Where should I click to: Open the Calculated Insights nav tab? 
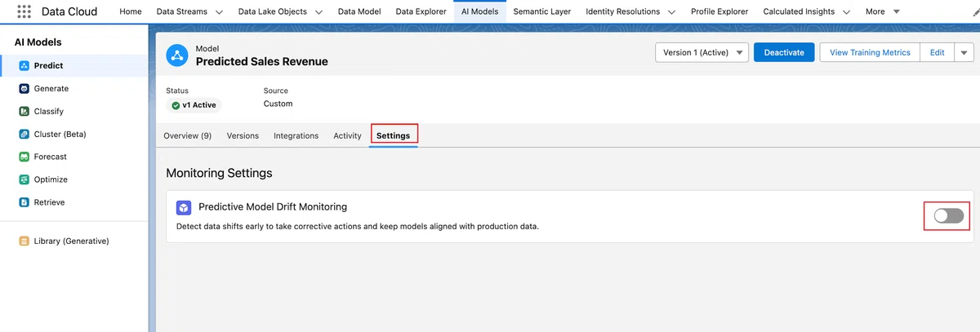[x=800, y=12]
